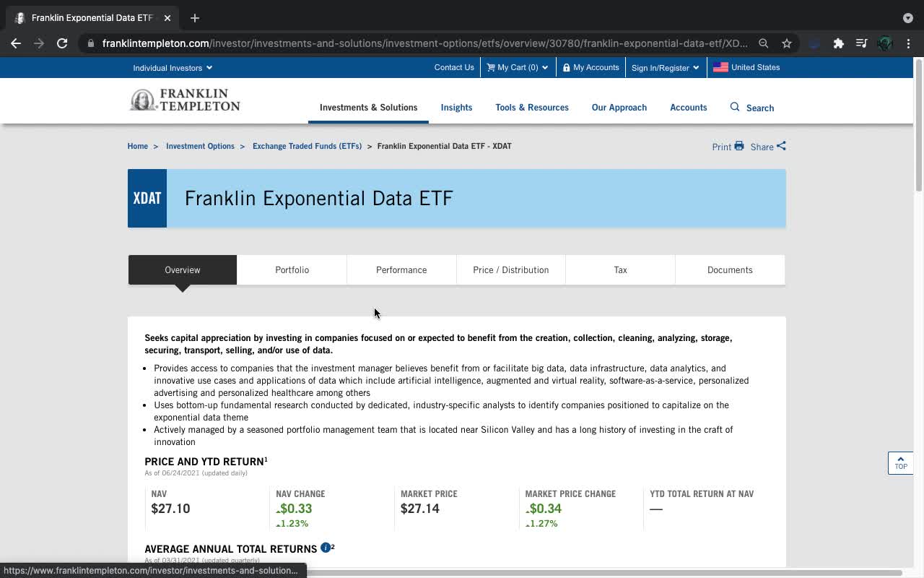This screenshot has width=924, height=578.
Task: Switch to the Performance tab
Action: [x=401, y=269]
